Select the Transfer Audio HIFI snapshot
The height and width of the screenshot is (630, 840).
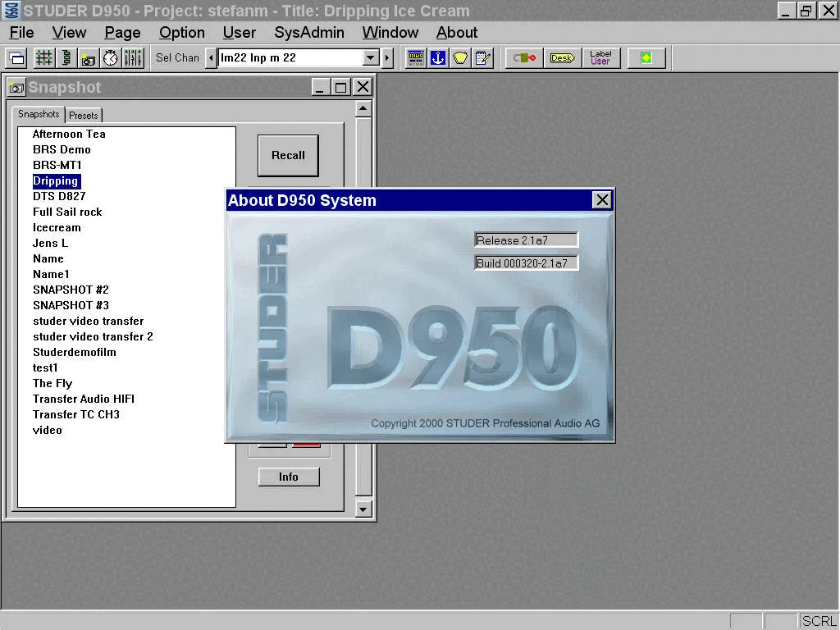(x=84, y=399)
